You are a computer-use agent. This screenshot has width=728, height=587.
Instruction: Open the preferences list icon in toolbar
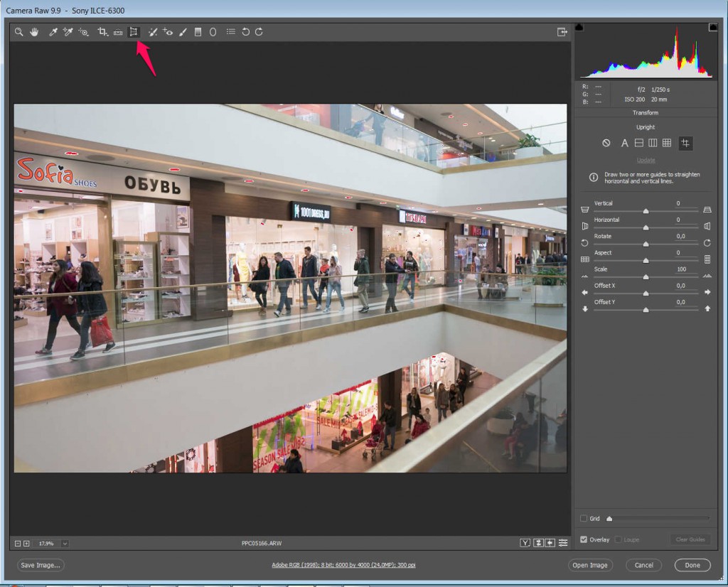coord(230,32)
